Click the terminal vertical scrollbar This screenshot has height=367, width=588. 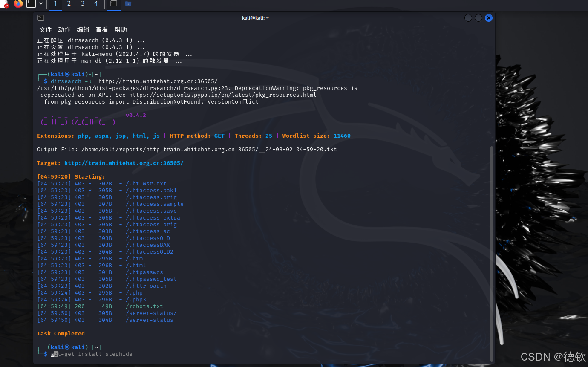pos(492,251)
